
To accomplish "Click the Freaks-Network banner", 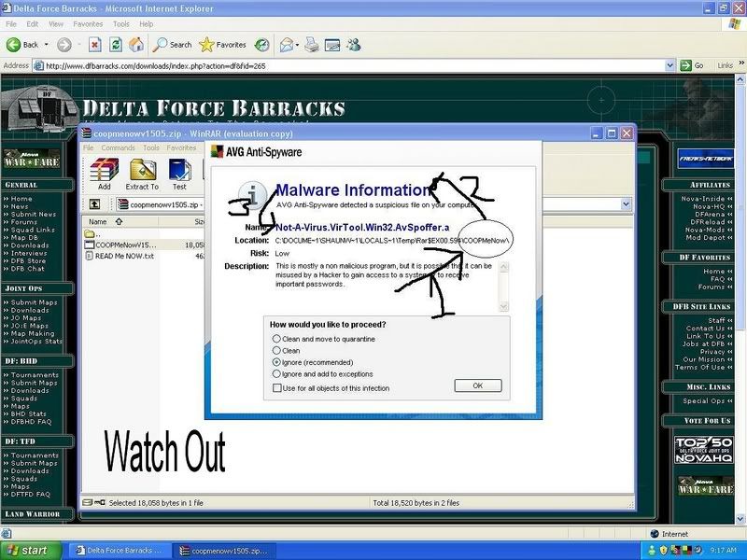I will tap(705, 159).
